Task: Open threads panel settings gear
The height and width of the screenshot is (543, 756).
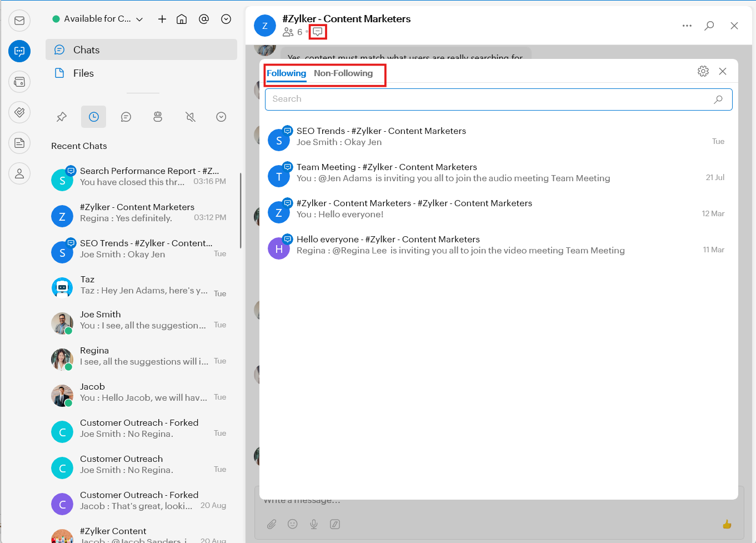Action: coord(703,71)
